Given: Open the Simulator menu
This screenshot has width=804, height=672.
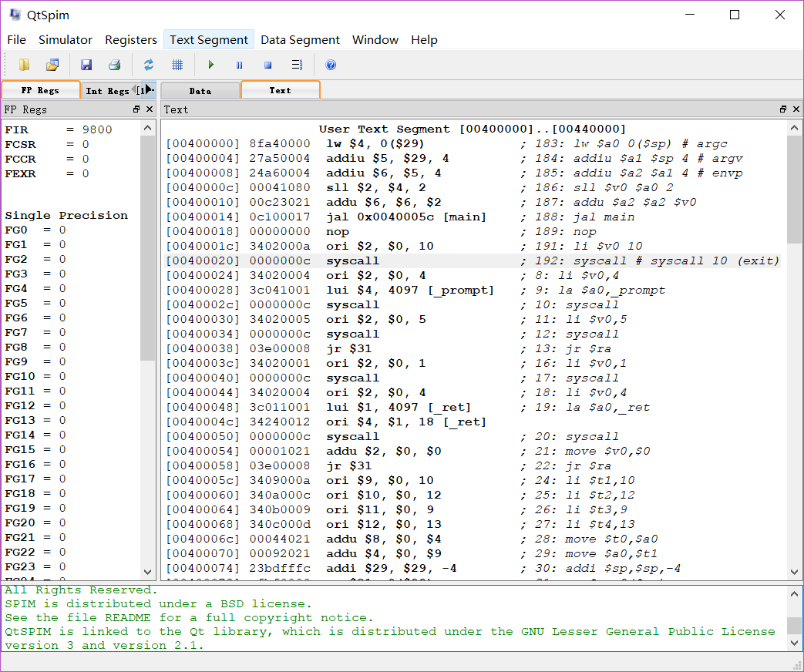Looking at the screenshot, I should pos(65,39).
